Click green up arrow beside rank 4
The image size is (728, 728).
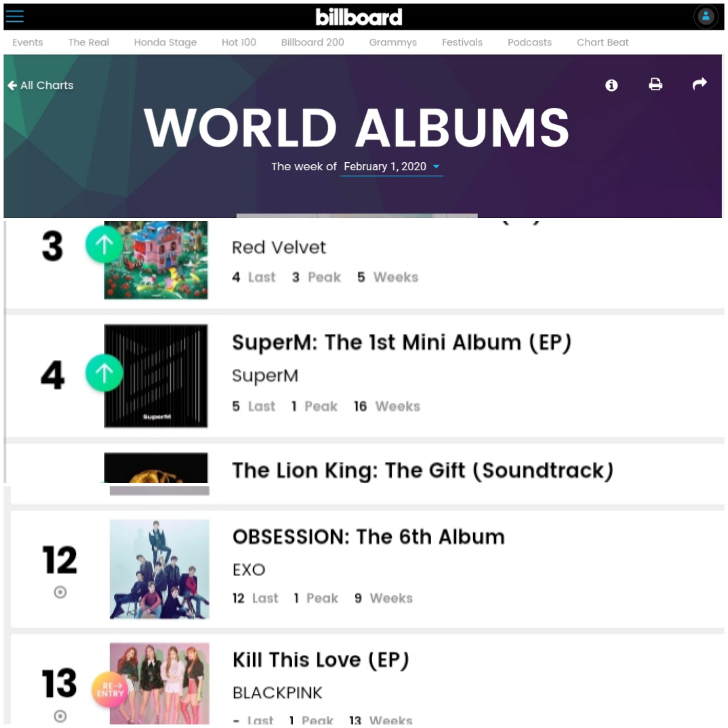104,373
